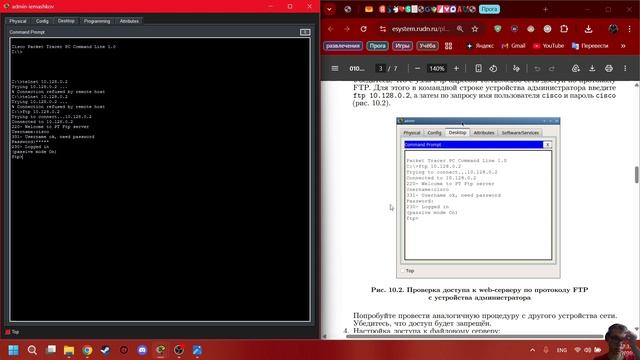Open File Explorer from the taskbar
This screenshot has width=640, height=360.
point(69,350)
